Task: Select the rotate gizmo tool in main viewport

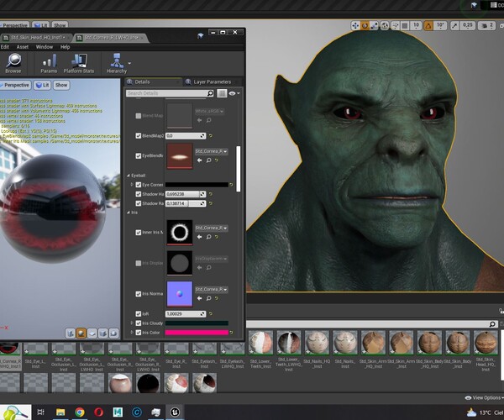Action: (365, 25)
